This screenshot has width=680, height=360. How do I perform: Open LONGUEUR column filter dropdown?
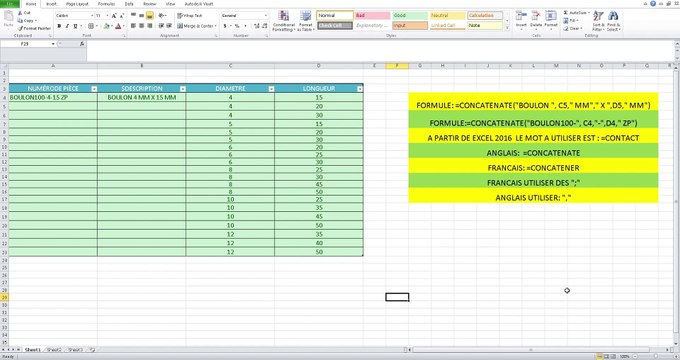click(x=360, y=89)
